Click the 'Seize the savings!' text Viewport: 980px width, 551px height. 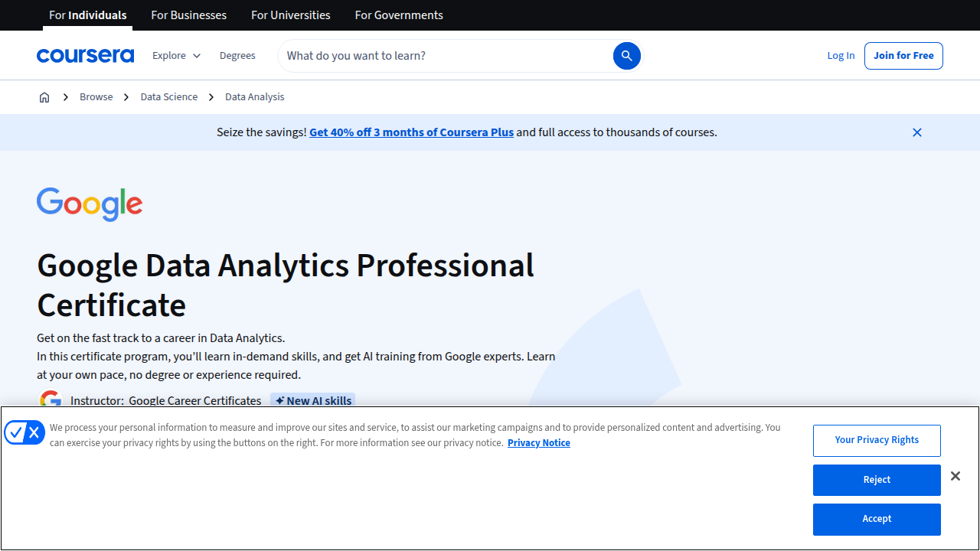tap(262, 132)
